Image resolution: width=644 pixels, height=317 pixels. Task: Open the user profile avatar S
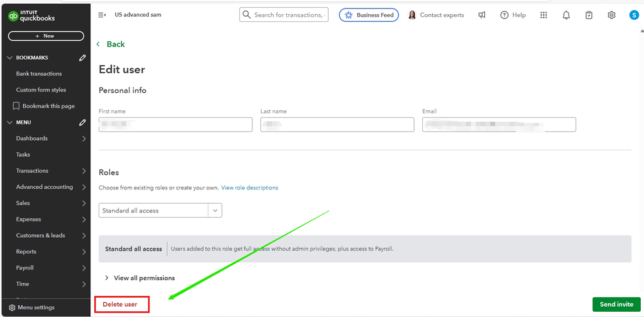(x=634, y=15)
